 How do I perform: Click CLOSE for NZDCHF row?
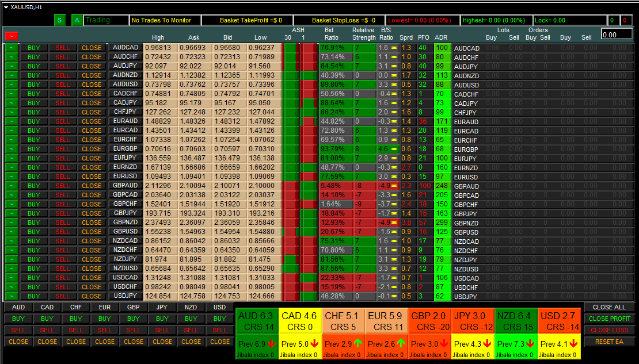[x=92, y=250]
